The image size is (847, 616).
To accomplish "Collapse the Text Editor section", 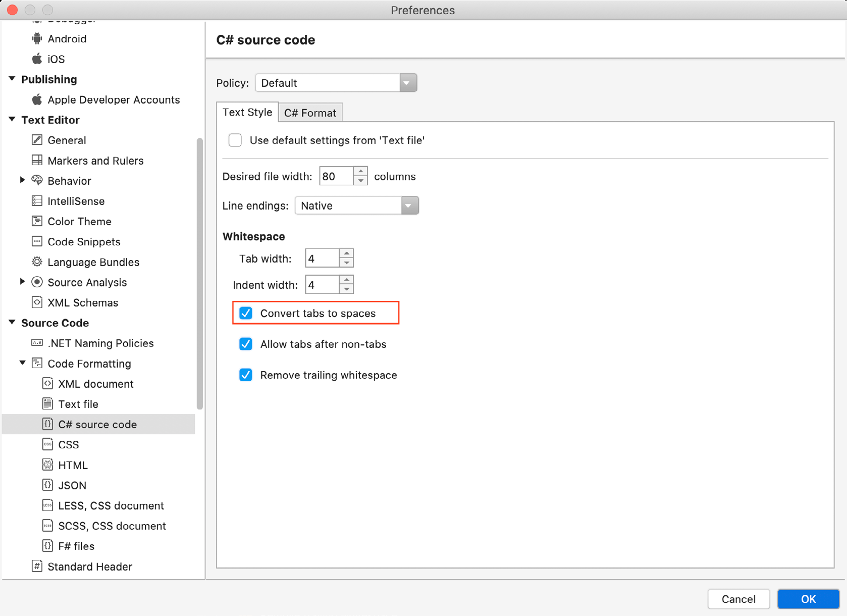I will pyautogui.click(x=12, y=119).
